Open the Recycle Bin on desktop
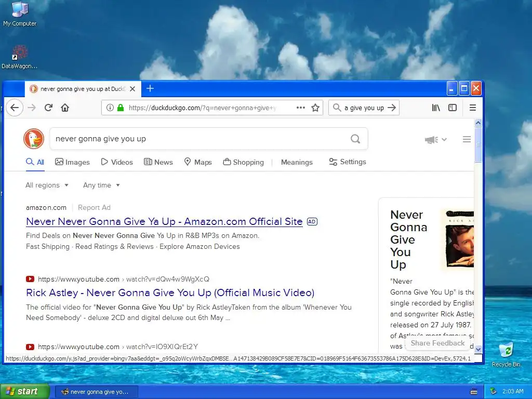The image size is (532, 399). 506,354
